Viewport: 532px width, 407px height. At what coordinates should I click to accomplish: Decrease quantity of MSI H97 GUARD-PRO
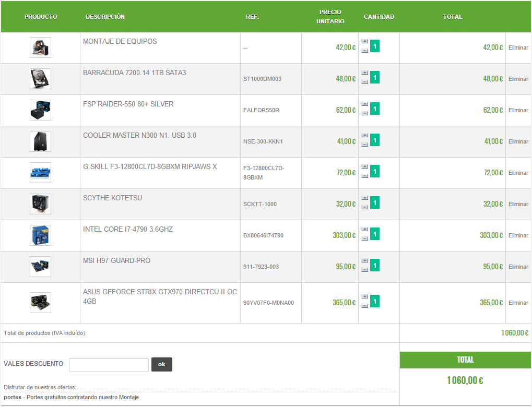pyautogui.click(x=365, y=270)
